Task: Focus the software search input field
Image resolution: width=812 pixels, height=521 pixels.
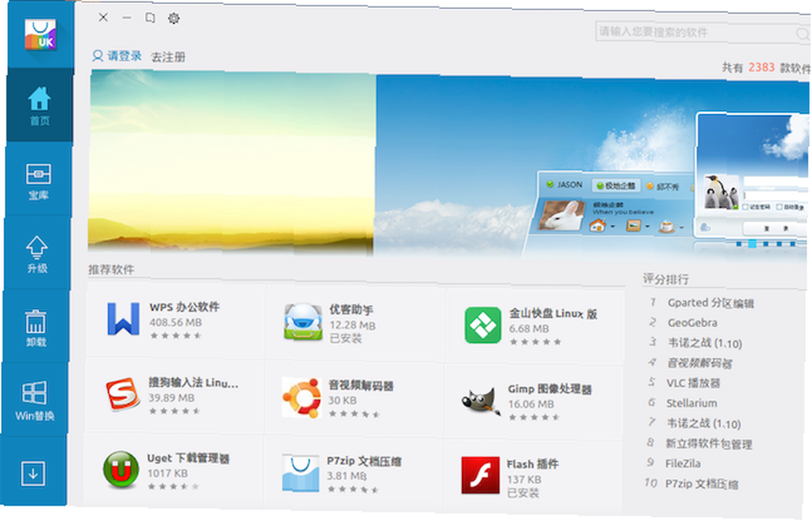Action: (702, 32)
